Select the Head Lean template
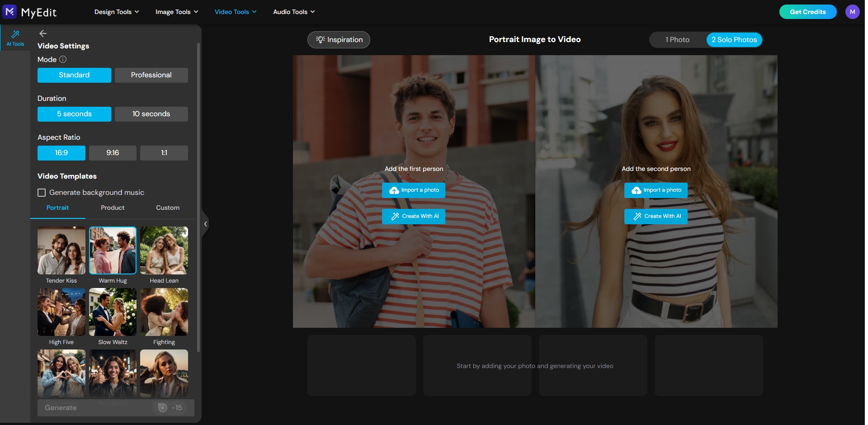 [x=164, y=250]
